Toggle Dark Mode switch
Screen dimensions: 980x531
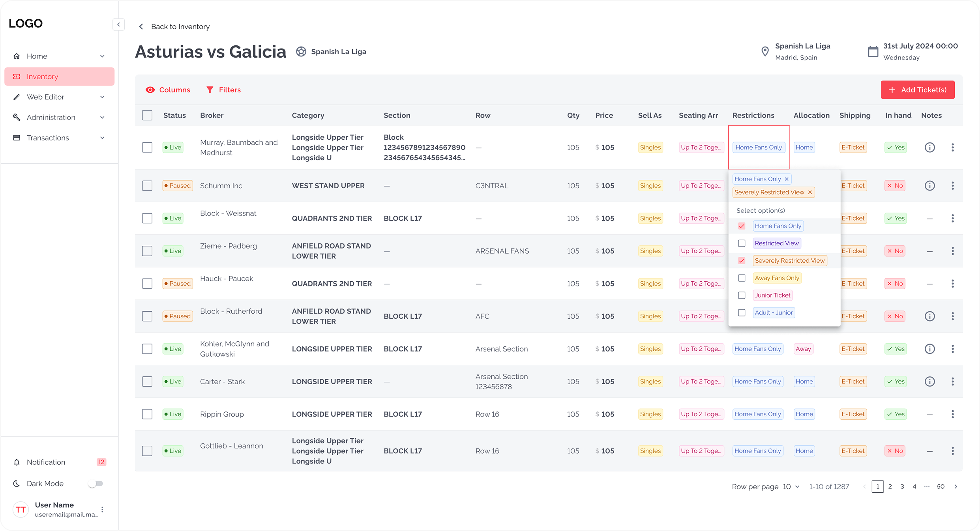[x=95, y=483]
